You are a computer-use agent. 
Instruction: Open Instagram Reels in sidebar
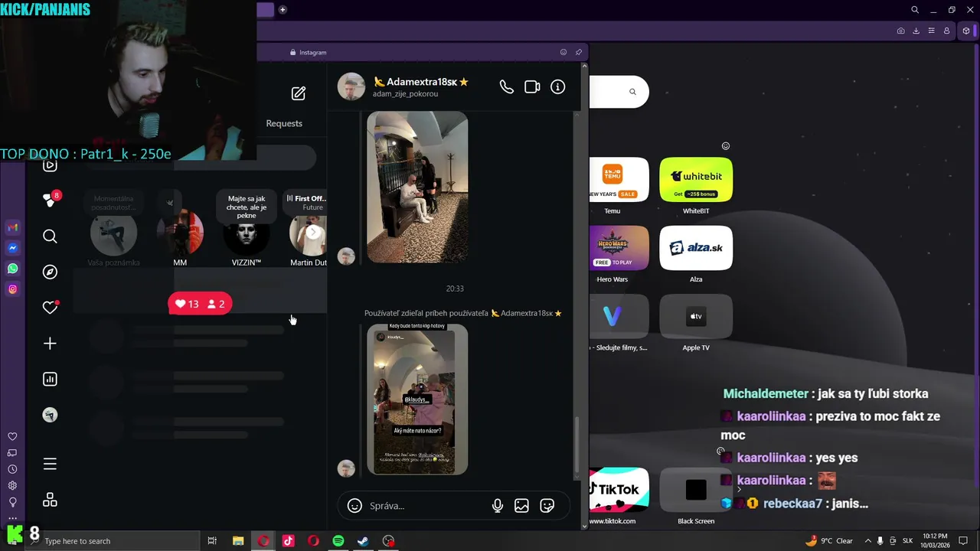point(50,165)
